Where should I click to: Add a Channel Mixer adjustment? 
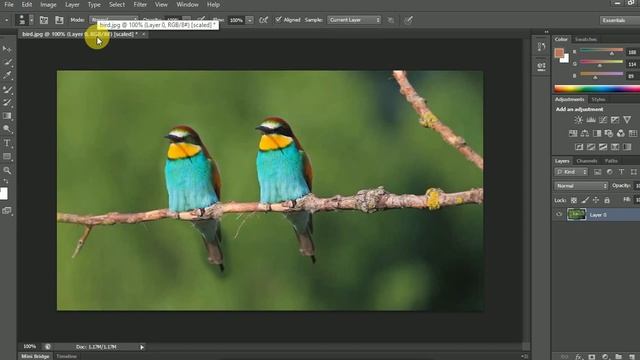point(621,133)
